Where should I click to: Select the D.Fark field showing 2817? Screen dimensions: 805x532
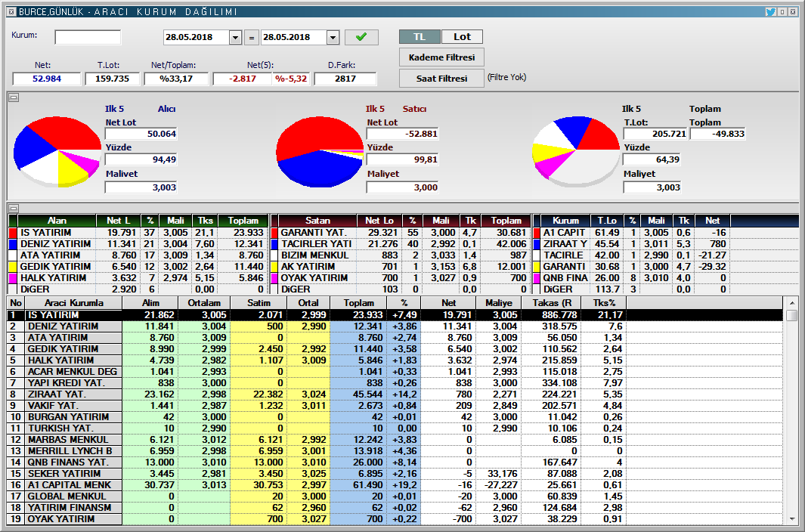tap(345, 79)
